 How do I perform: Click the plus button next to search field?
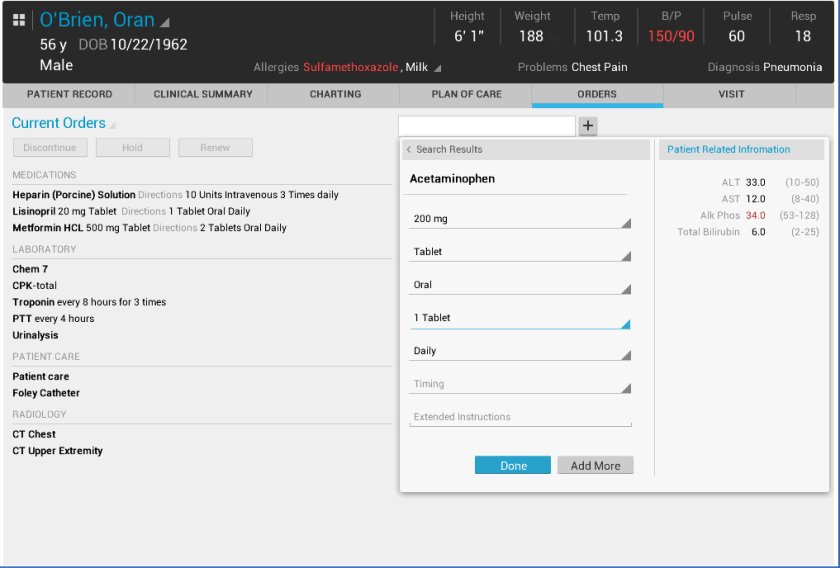coord(588,126)
